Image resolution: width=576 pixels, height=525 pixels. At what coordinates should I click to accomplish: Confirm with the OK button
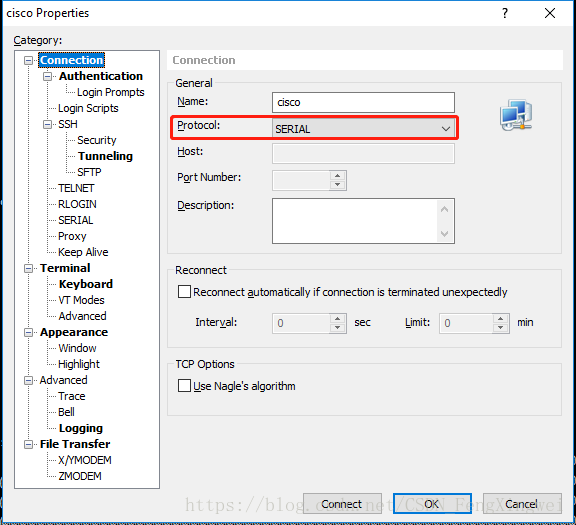[432, 504]
